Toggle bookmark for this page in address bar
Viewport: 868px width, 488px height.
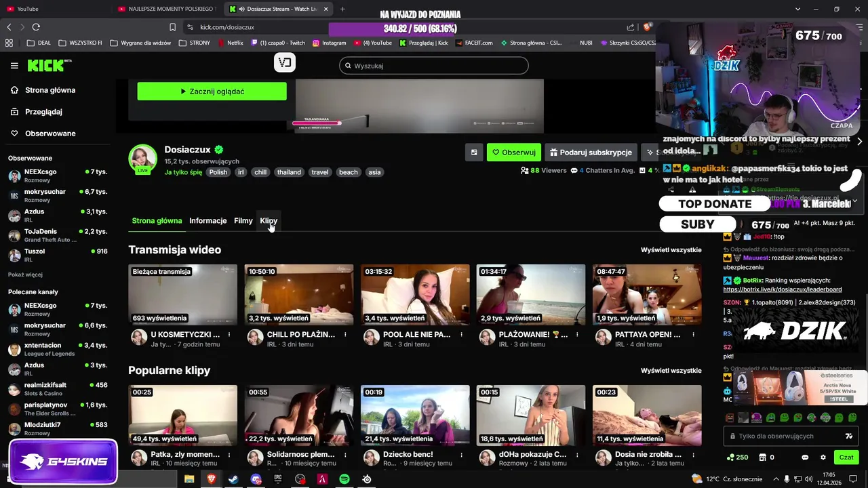172,27
